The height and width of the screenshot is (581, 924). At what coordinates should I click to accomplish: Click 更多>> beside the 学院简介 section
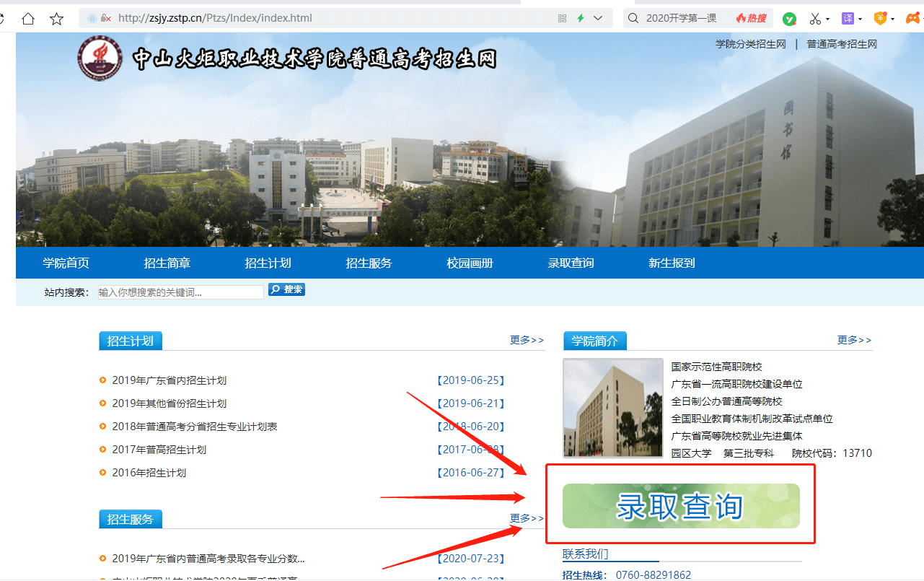pos(855,340)
